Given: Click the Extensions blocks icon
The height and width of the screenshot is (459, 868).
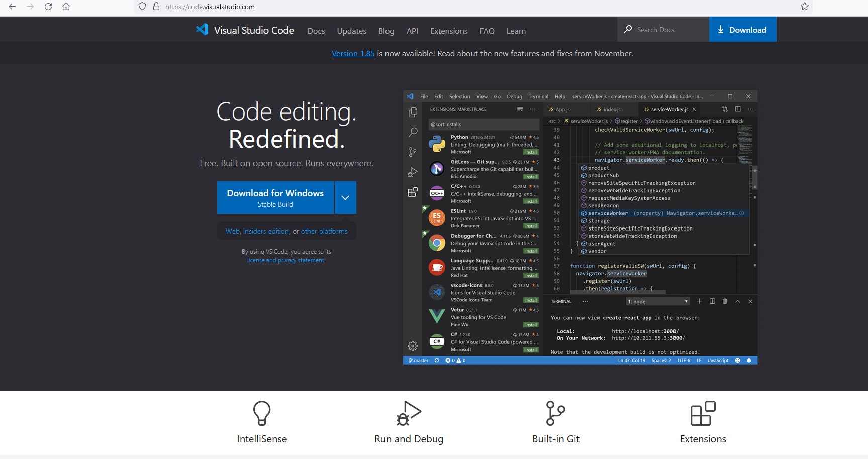Looking at the screenshot, I should pos(703,413).
